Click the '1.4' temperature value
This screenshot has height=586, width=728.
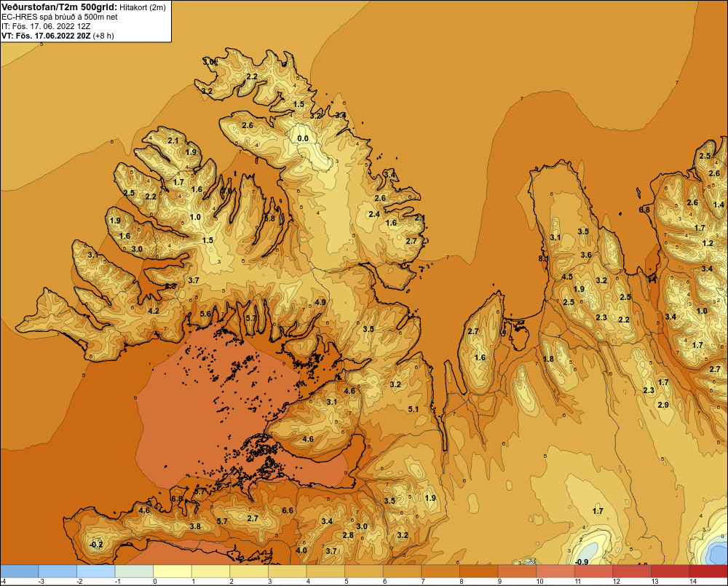[x=719, y=205]
